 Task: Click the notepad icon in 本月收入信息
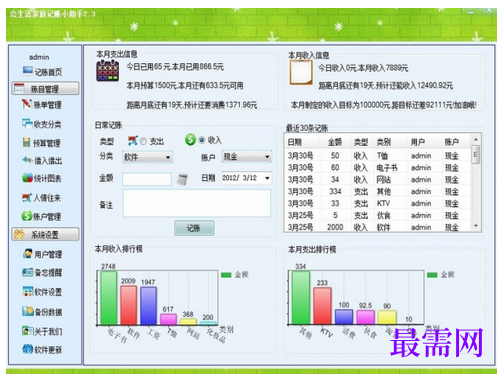click(301, 72)
